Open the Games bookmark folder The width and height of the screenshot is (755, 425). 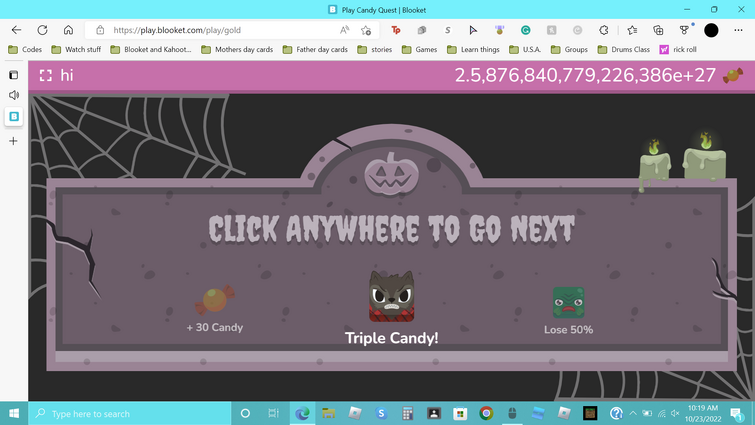(419, 49)
